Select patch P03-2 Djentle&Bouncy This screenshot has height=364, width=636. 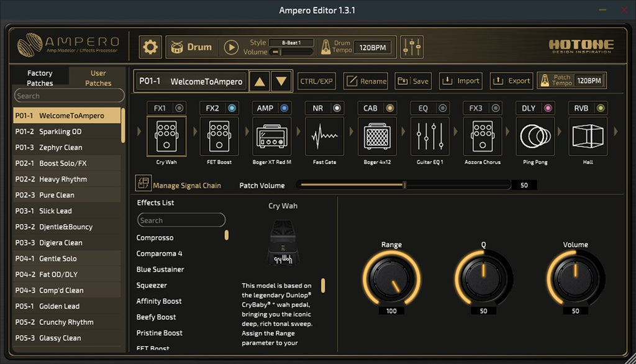pyautogui.click(x=67, y=227)
